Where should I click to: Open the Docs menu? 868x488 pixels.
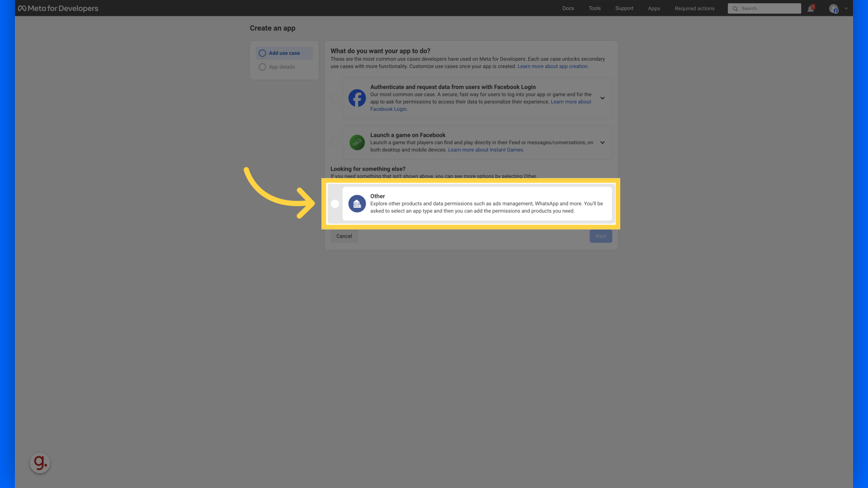pos(568,9)
